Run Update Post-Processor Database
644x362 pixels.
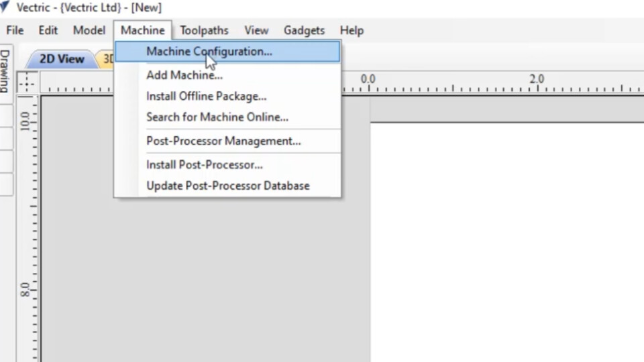pos(228,186)
